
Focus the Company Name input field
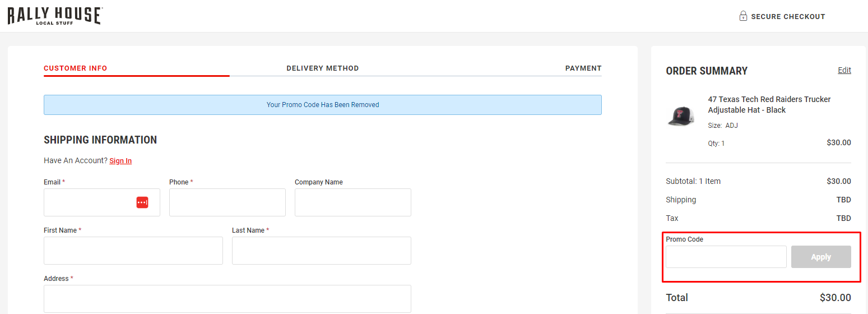pyautogui.click(x=353, y=202)
